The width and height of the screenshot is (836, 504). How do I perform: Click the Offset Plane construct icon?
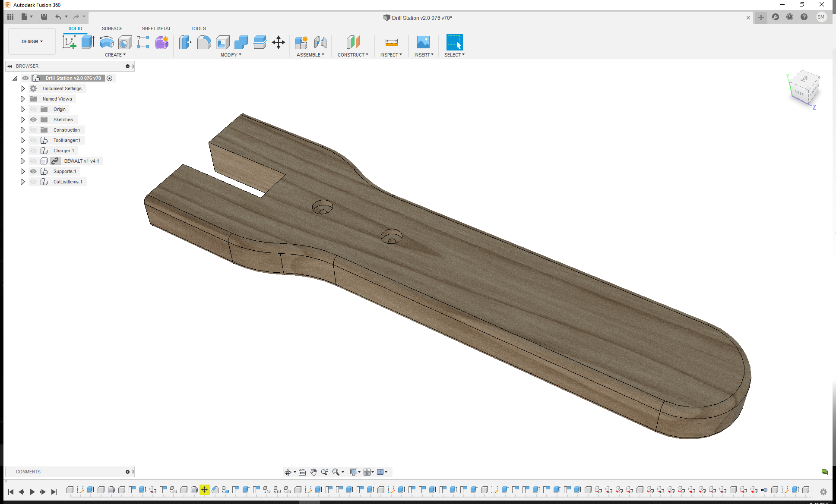coord(353,42)
